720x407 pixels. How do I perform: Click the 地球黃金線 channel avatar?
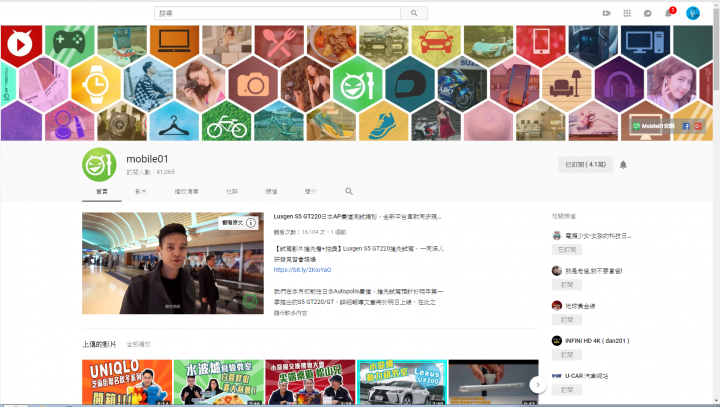(x=557, y=305)
